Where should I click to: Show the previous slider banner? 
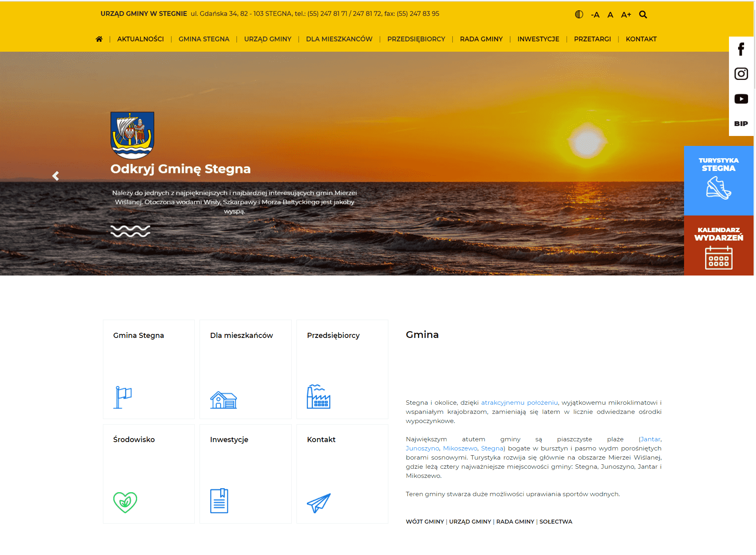tap(55, 175)
